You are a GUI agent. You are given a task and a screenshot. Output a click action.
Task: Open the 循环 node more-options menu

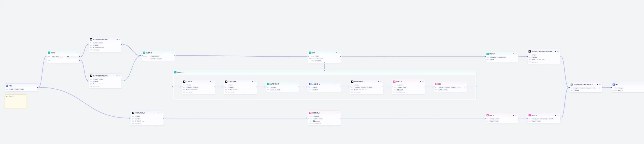point(339,53)
